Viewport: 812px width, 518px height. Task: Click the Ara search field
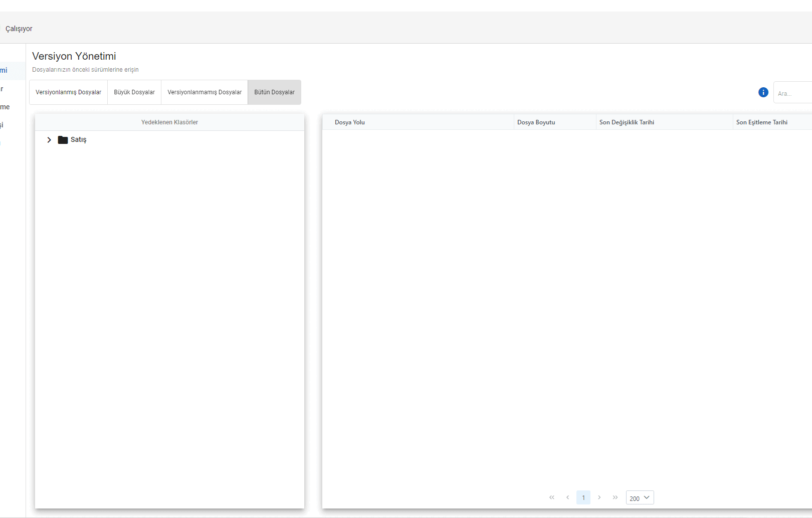[x=793, y=93]
